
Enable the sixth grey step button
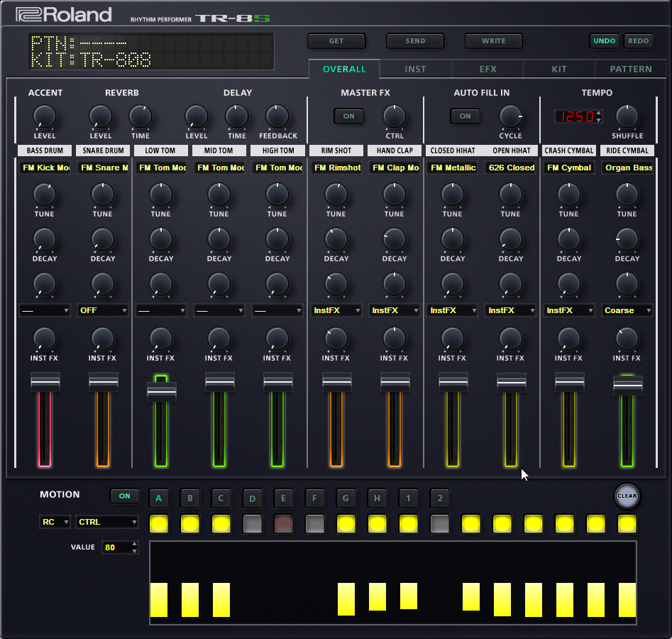(x=315, y=524)
